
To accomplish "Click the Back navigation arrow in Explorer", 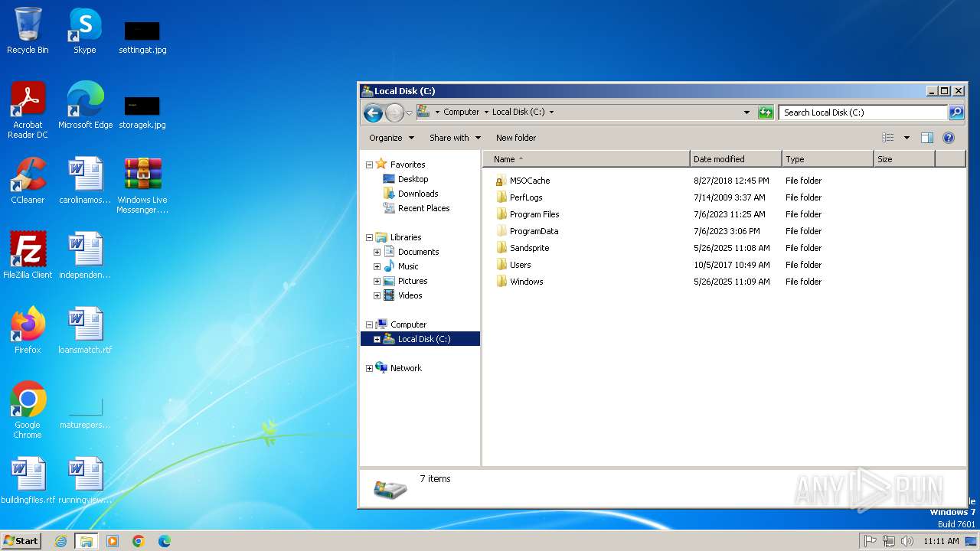I will [x=373, y=112].
